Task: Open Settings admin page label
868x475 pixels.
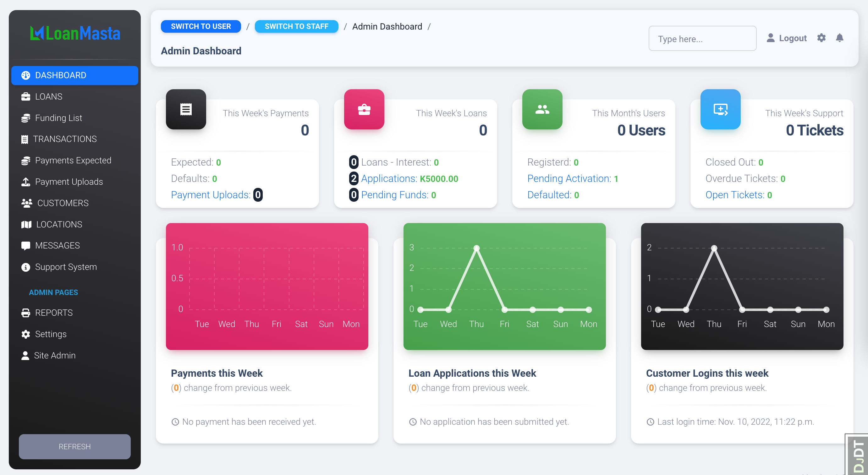Action: pos(51,334)
